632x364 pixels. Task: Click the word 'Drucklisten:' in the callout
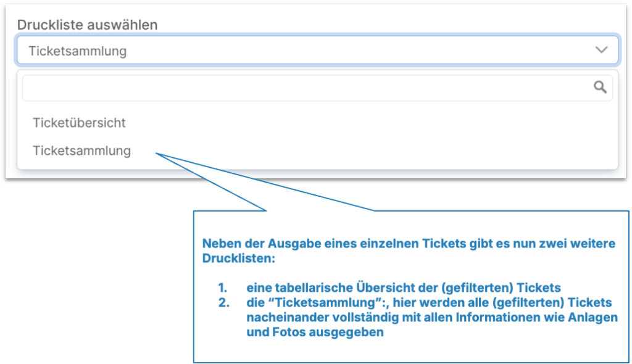tap(238, 258)
